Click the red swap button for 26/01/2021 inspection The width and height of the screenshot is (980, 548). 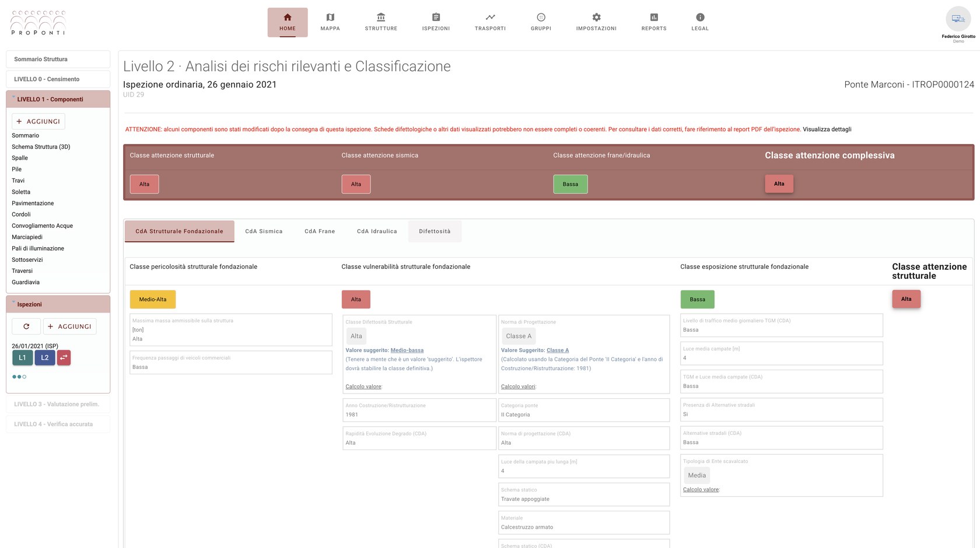coord(64,357)
